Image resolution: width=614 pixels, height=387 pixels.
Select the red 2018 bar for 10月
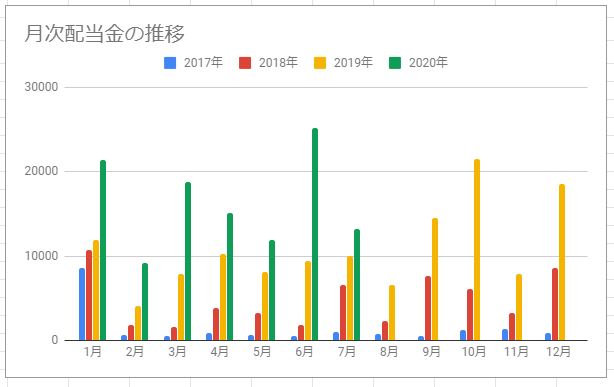click(470, 315)
